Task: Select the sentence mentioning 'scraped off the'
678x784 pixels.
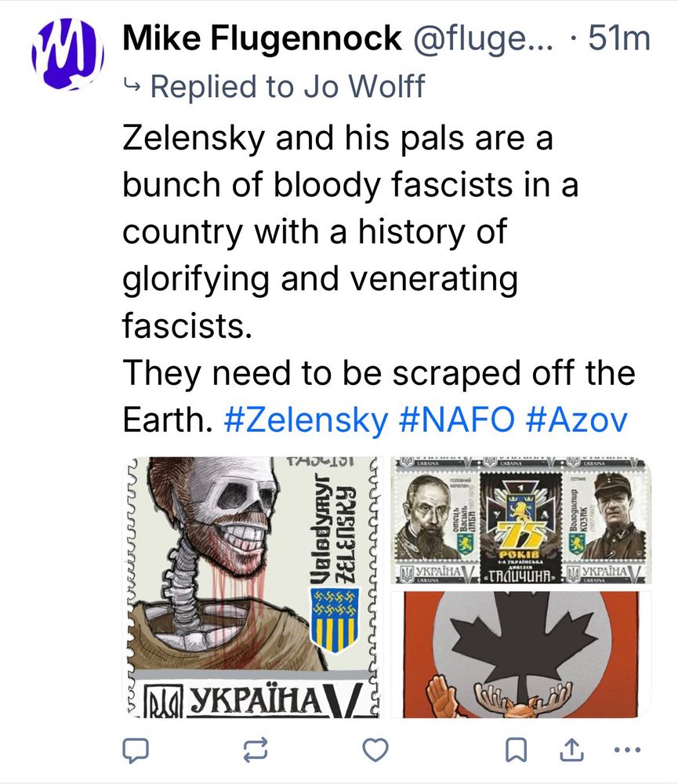Action: 379,395
